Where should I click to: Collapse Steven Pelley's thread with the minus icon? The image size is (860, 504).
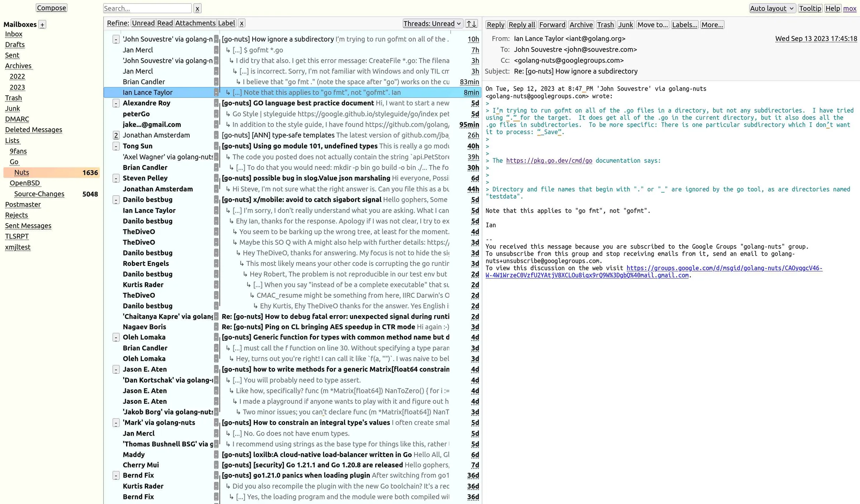[116, 178]
